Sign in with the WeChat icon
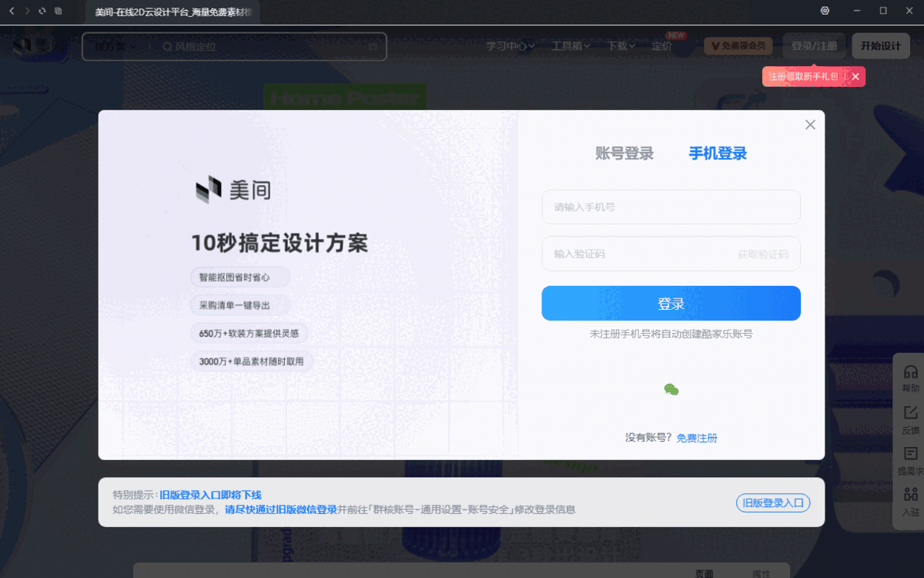Image resolution: width=924 pixels, height=578 pixels. tap(671, 390)
